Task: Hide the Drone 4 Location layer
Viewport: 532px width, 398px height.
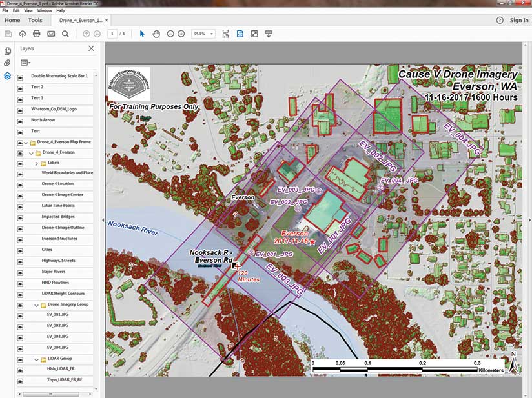Action: click(x=21, y=185)
